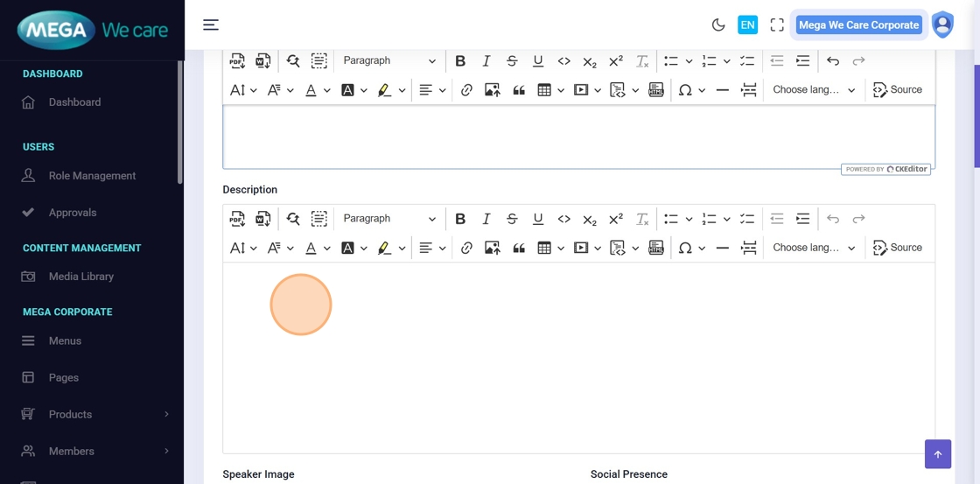Insert a link in the Description editor
The image size is (980, 484).
pyautogui.click(x=466, y=249)
